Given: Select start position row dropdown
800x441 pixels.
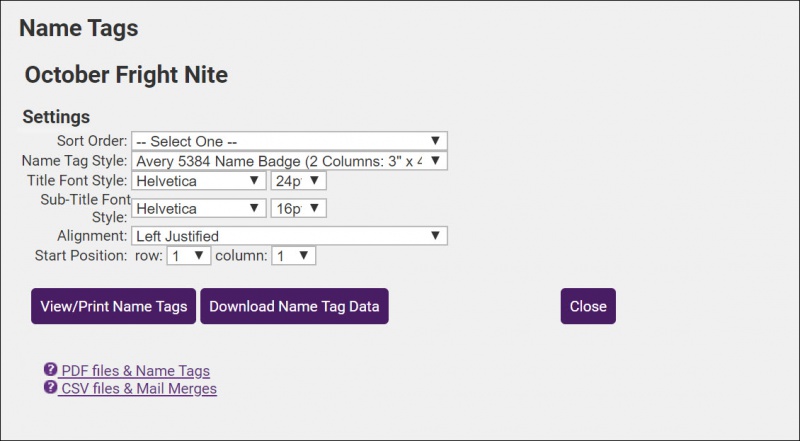Looking at the screenshot, I should (x=188, y=256).
